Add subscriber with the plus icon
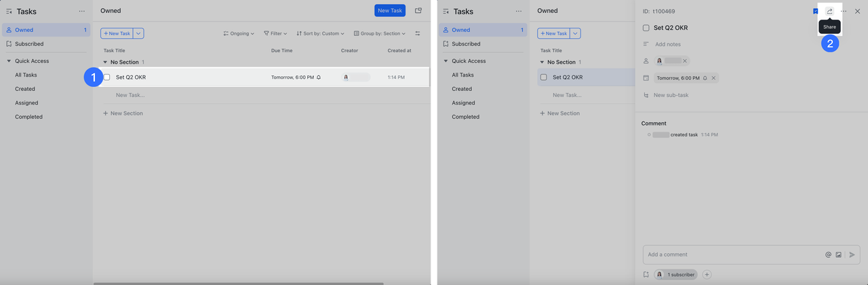Image resolution: width=868 pixels, height=285 pixels. pos(707,275)
